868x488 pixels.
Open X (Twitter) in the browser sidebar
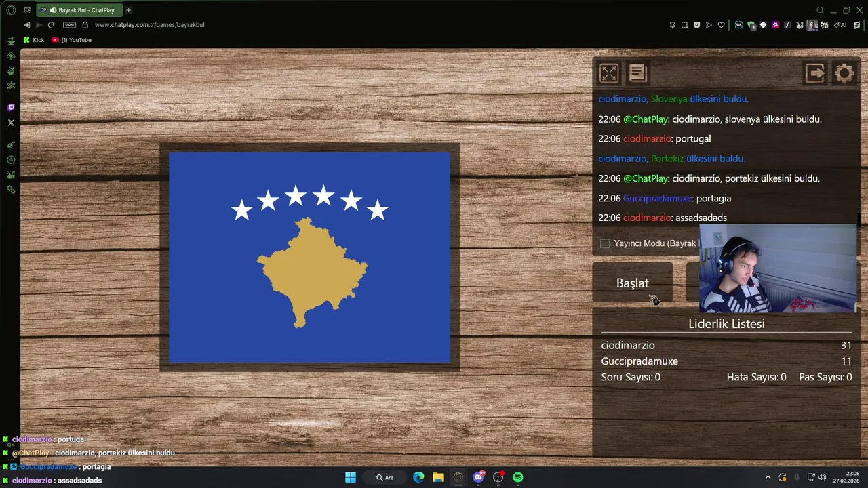click(x=11, y=123)
